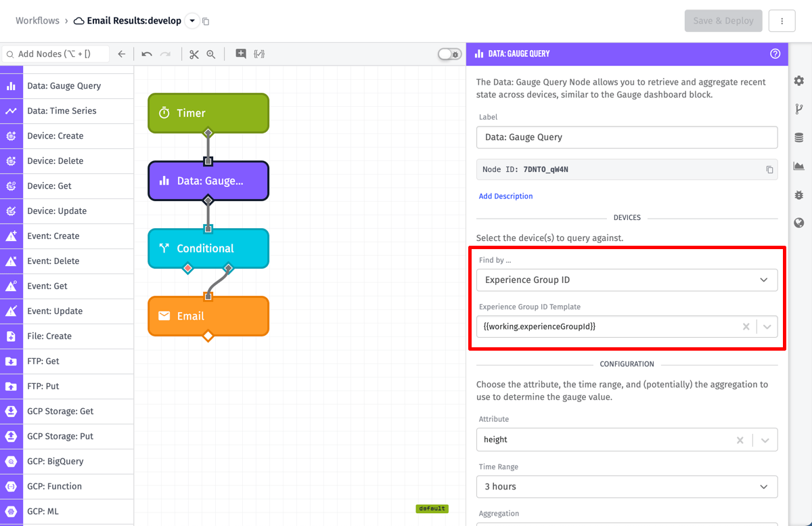The height and width of the screenshot is (526, 812).
Task: Focus the Add Nodes search field
Action: (55, 54)
